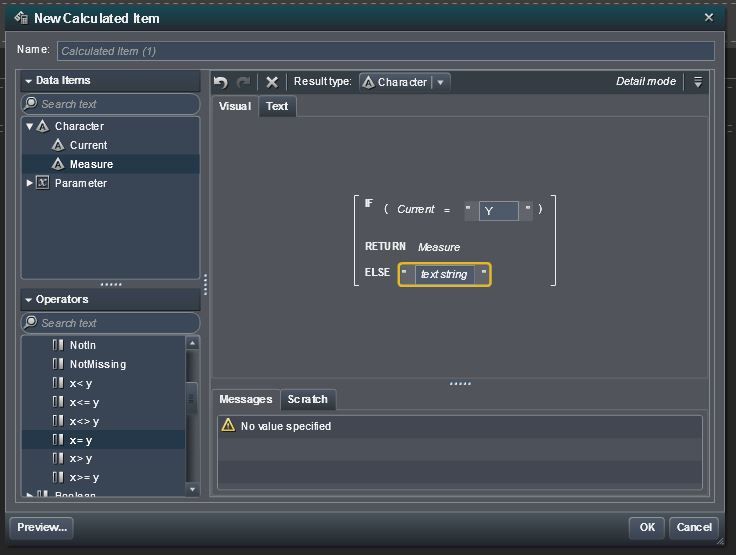Click the splitter handle between Data Items and Operators
736x555 pixels.
[x=111, y=285]
